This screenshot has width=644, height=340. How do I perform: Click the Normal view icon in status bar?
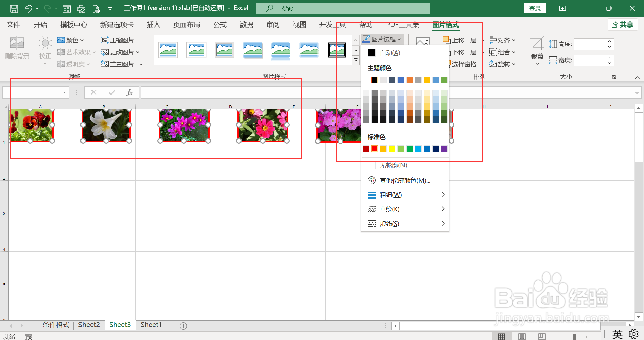tap(501, 336)
